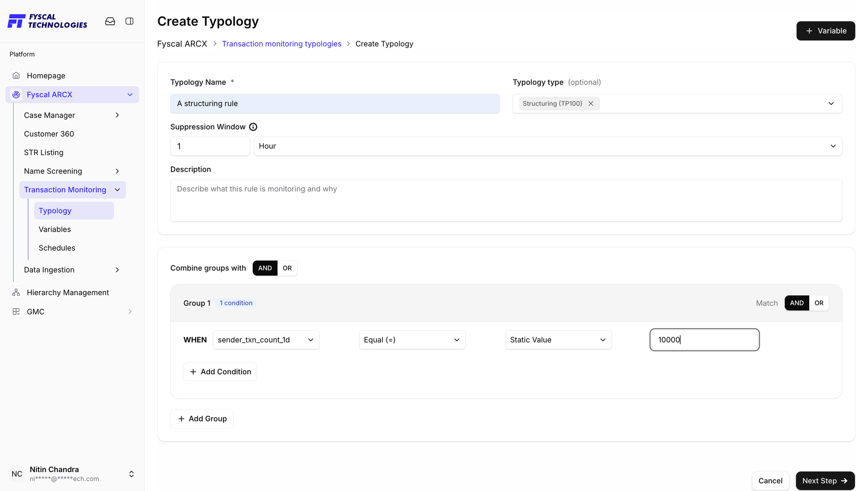
Task: Expand the Data Ingestion submenu
Action: point(117,270)
